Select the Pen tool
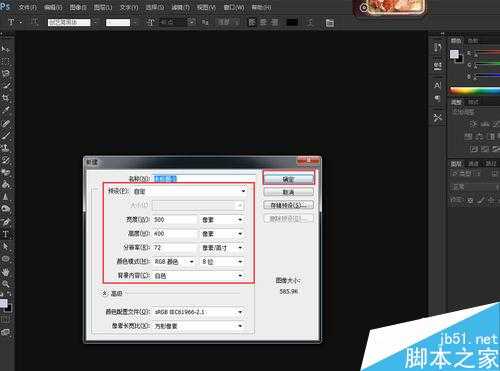This screenshot has width=500, height=371. tap(6, 222)
